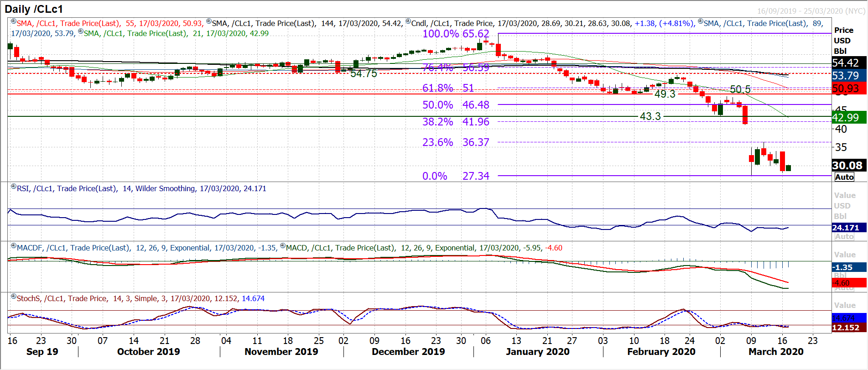Viewport: 868px width, 370px height.
Task: Select the 23.6% 36.37 Fibonacci label
Action: (456, 142)
